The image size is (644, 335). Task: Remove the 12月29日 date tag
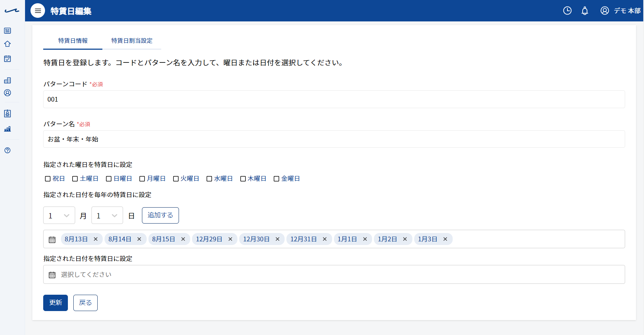coord(230,239)
